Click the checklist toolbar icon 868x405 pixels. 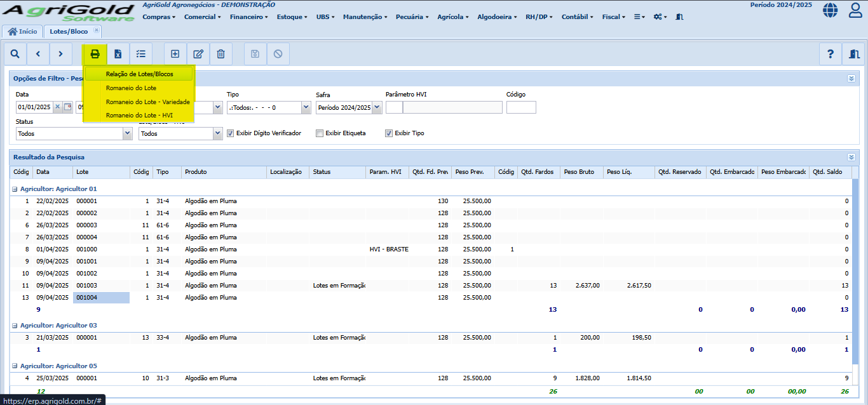click(141, 54)
